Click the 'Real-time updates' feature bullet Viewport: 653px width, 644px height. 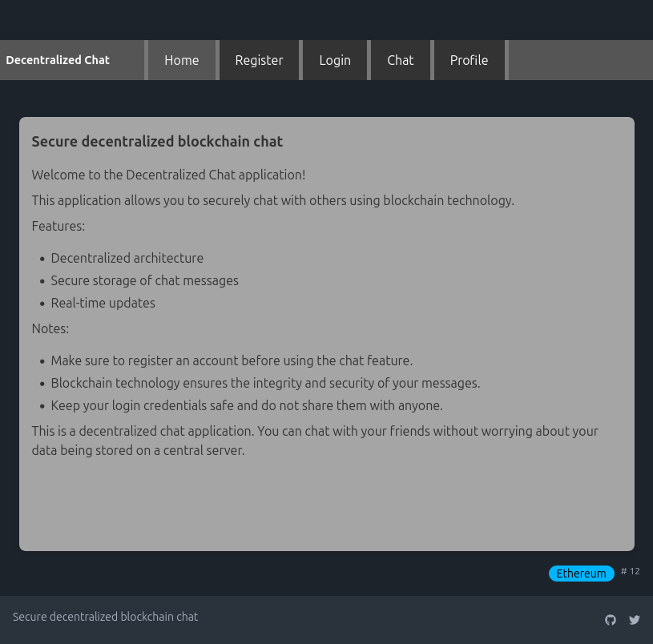[103, 303]
